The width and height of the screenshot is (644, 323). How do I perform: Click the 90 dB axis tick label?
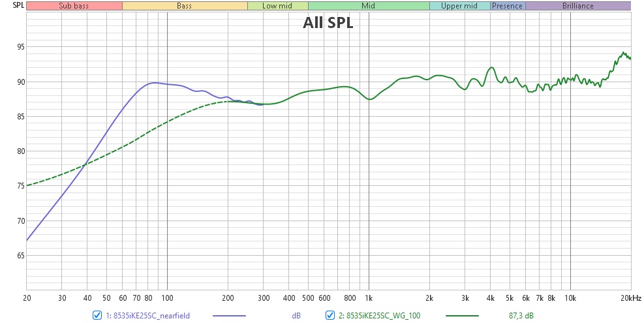click(20, 82)
